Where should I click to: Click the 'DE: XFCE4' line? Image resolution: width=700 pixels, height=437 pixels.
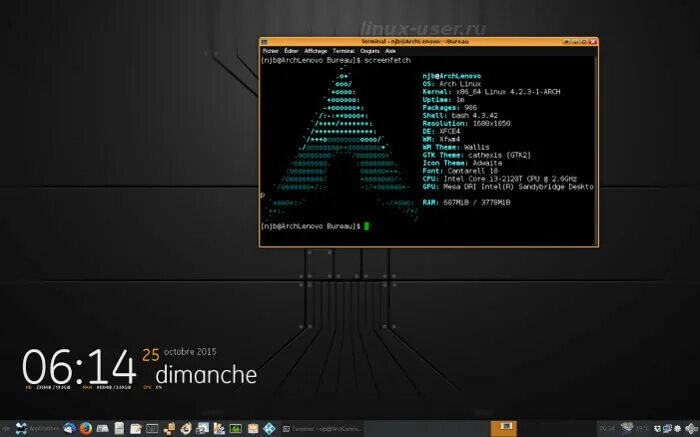click(x=441, y=131)
